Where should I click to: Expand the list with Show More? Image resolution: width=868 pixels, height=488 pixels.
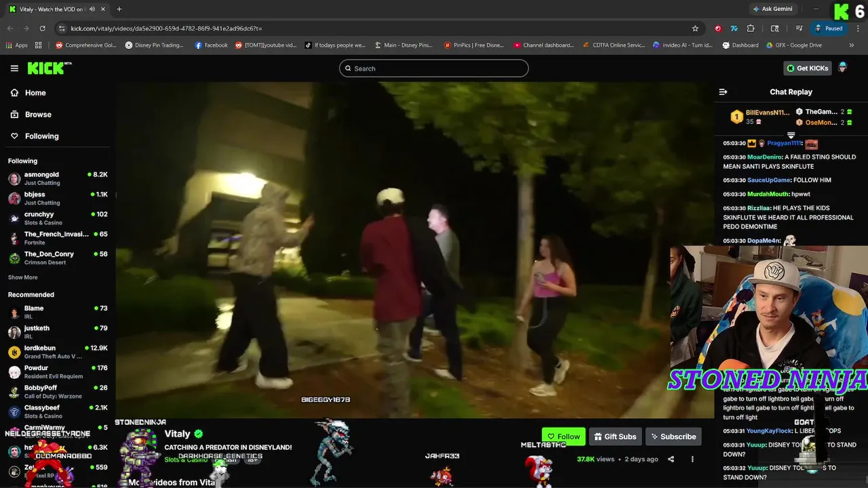pos(23,277)
